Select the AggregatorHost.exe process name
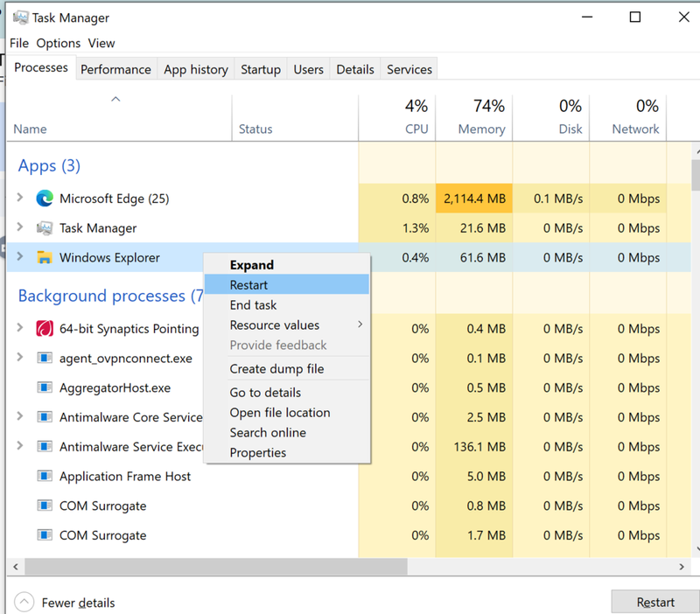Screen dimensions: 700x614 click(115, 387)
